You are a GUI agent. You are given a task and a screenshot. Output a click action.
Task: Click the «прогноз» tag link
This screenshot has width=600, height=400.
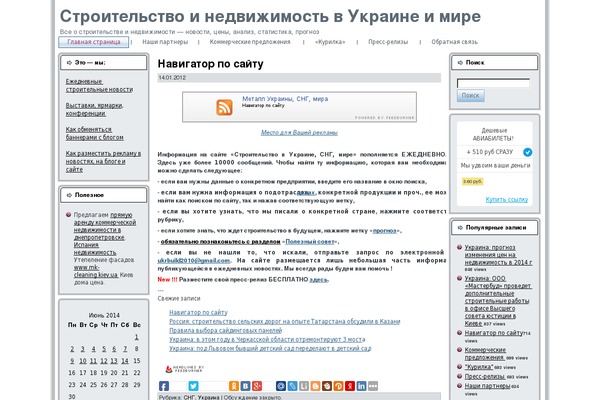point(385,230)
